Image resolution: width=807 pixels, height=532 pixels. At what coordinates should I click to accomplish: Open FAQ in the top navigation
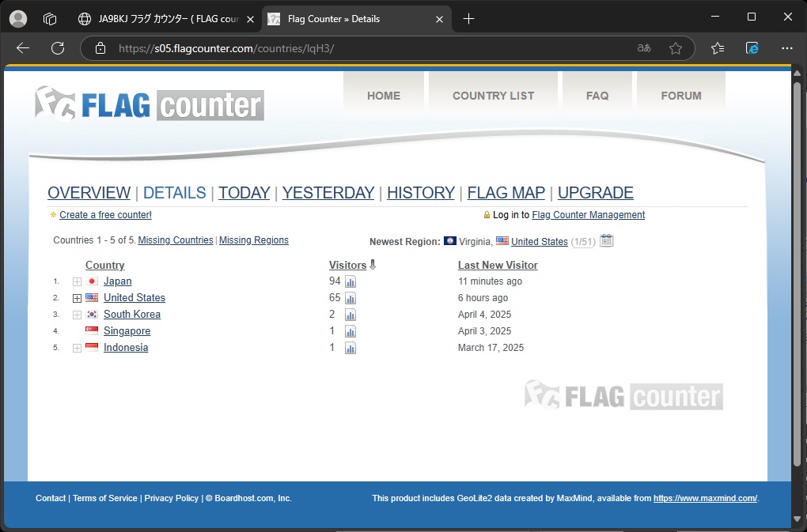(597, 96)
